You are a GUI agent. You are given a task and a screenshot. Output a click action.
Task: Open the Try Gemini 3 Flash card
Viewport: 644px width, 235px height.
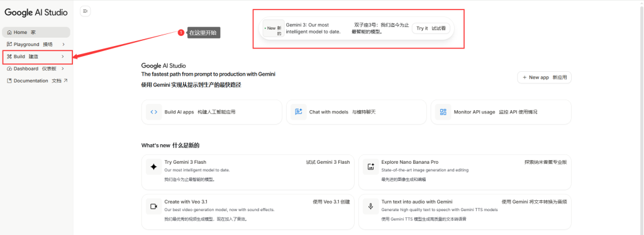coord(248,172)
